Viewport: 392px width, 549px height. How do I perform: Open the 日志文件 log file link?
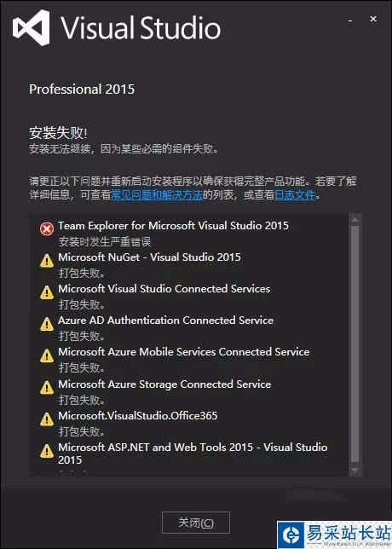tap(295, 194)
